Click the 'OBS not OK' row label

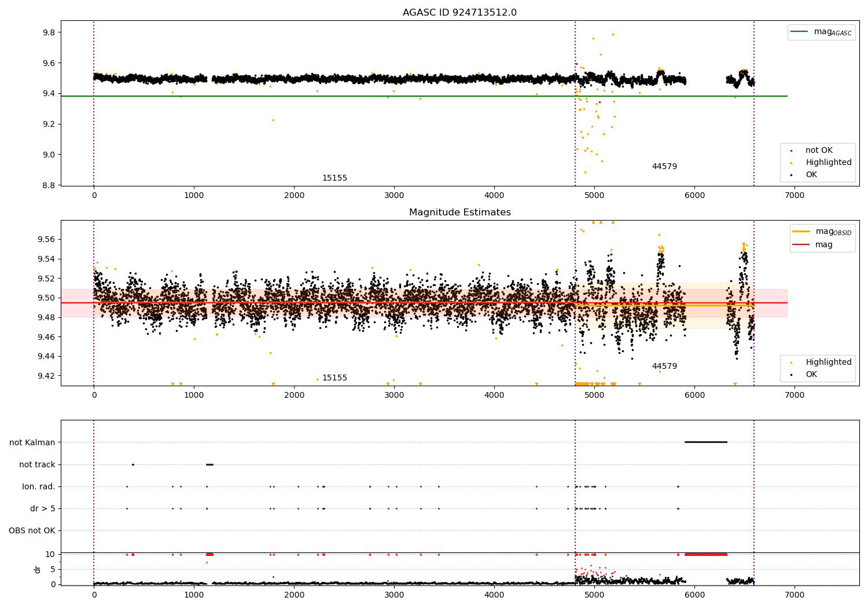pyautogui.click(x=32, y=530)
